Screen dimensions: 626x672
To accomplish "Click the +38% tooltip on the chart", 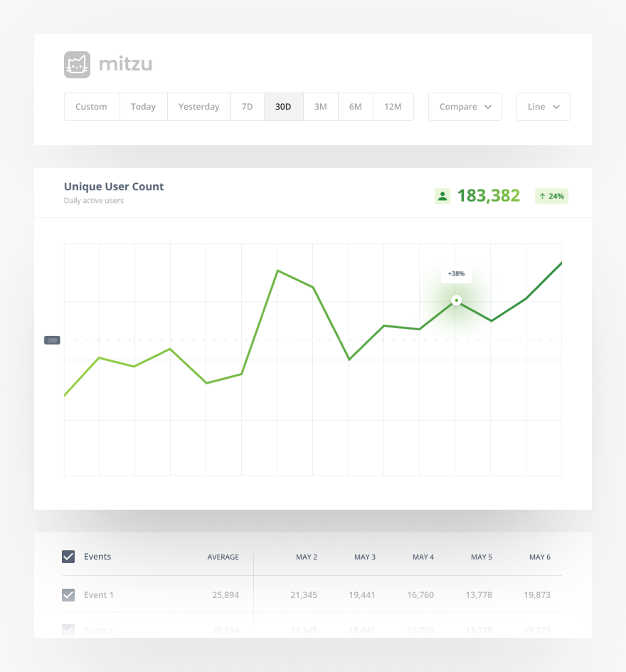I will click(x=455, y=273).
